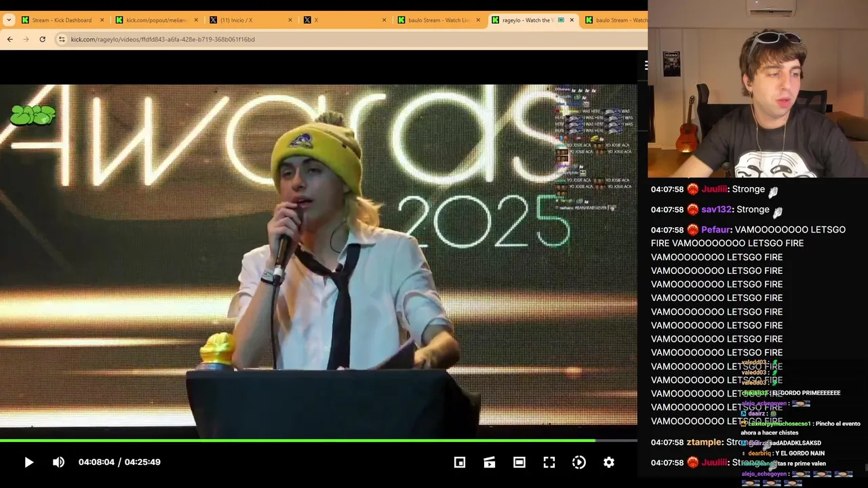The image size is (868, 488).
Task: Click the emote after sav132's Stronge
Action: point(778,211)
